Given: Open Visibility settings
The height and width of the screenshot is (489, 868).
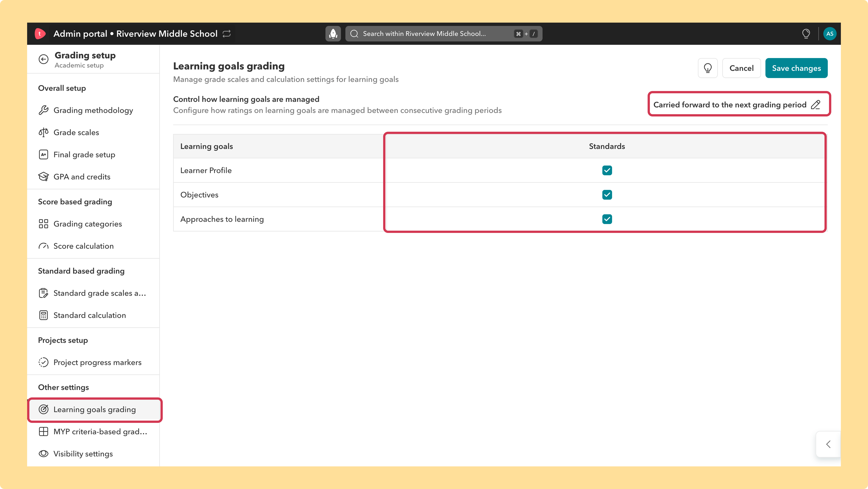Looking at the screenshot, I should (93, 454).
